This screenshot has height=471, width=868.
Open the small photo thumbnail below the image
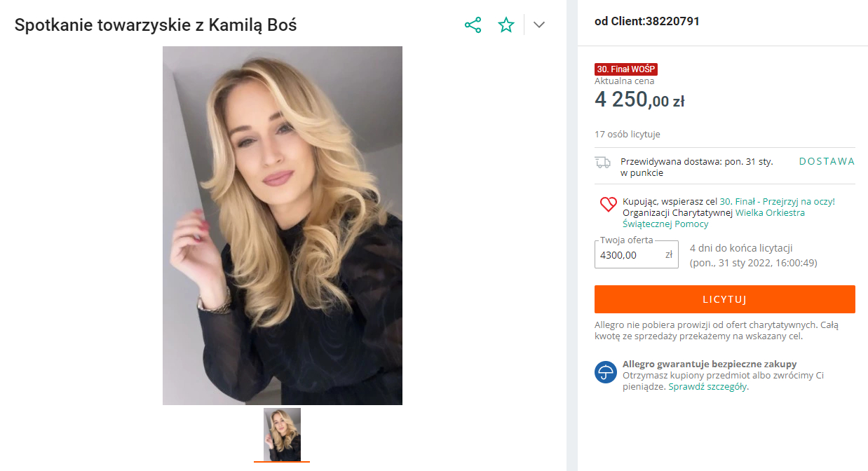coord(282,435)
